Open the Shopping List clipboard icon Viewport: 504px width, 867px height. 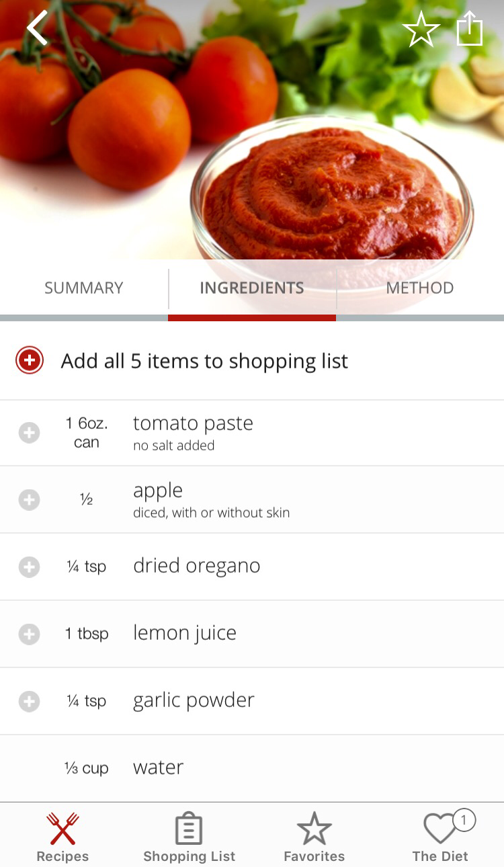tap(189, 829)
